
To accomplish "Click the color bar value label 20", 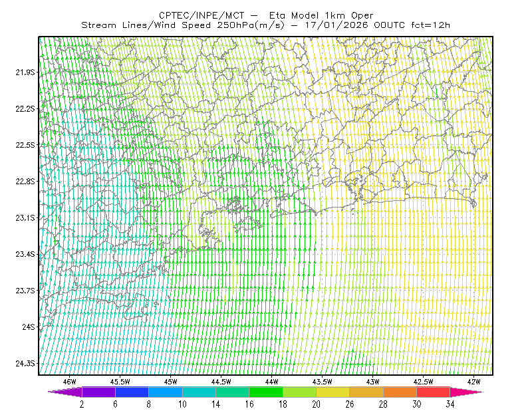I will click(317, 404).
